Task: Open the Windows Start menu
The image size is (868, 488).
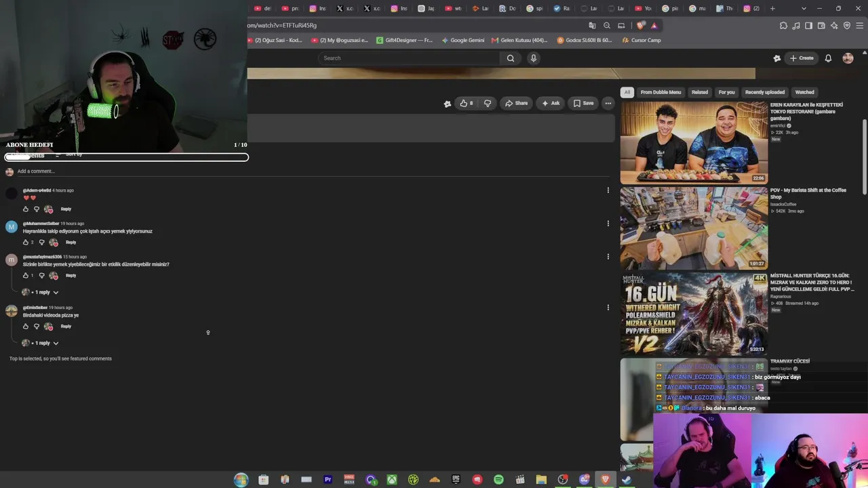Action: [x=241, y=480]
